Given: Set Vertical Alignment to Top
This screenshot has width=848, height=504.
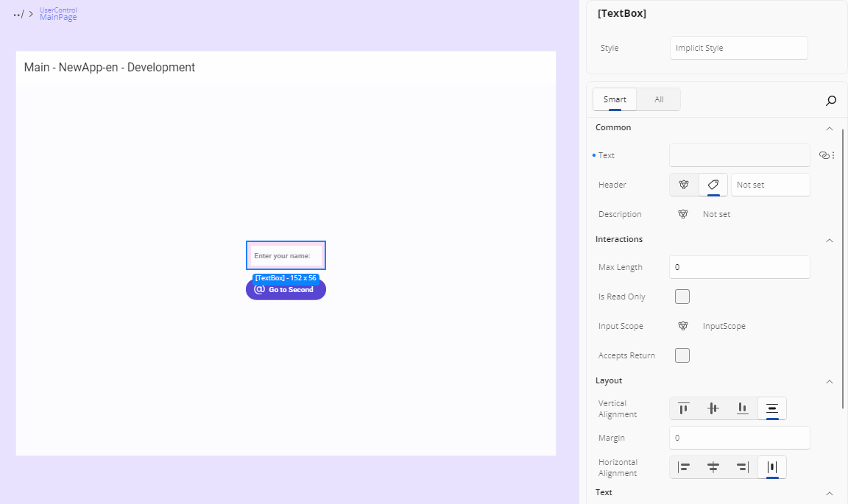Looking at the screenshot, I should pos(683,408).
